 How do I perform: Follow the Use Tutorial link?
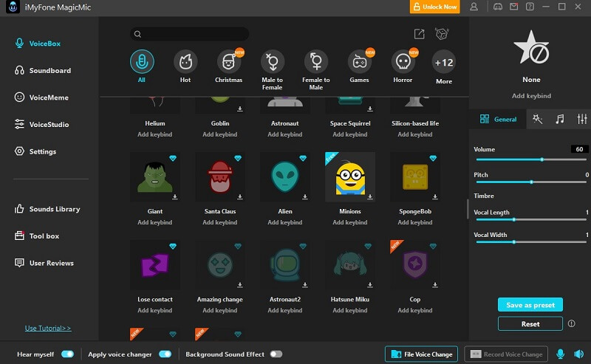[48, 329]
